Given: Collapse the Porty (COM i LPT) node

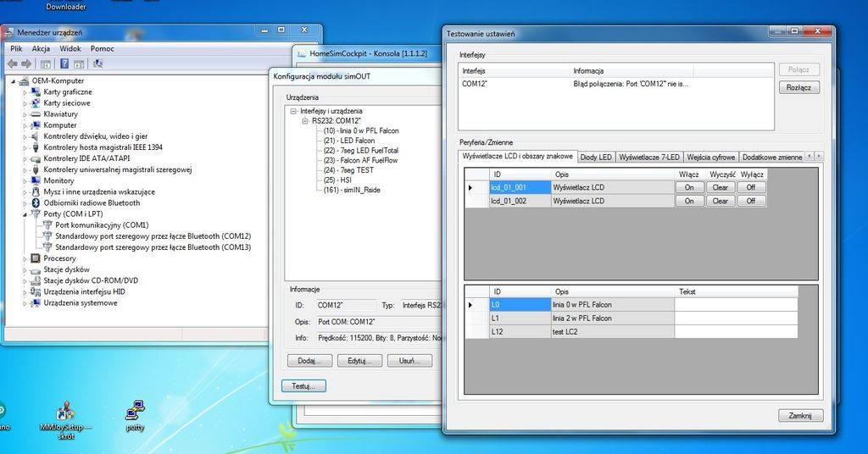Looking at the screenshot, I should click(25, 214).
